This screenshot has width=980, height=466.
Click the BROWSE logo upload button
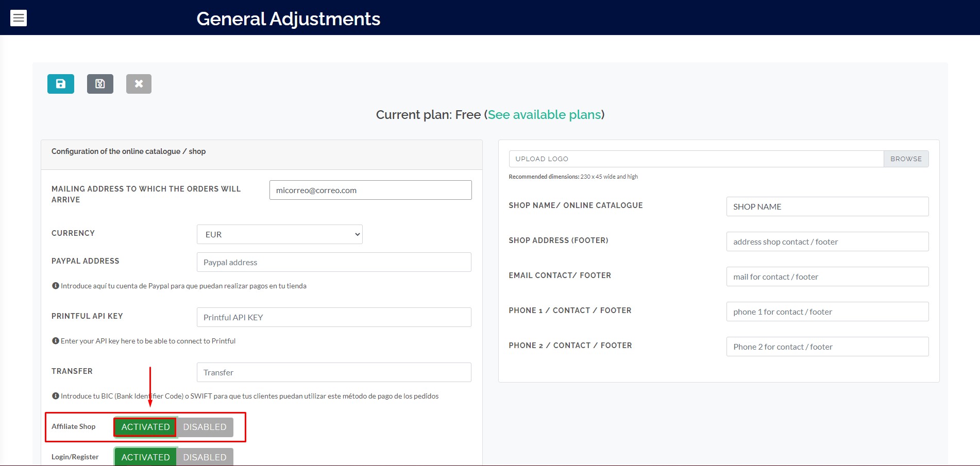point(906,159)
